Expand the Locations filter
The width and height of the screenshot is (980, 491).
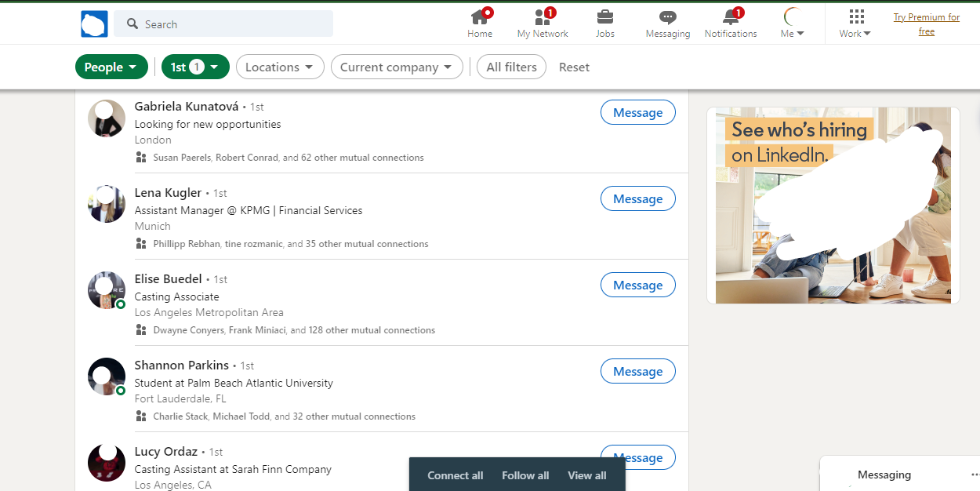pyautogui.click(x=280, y=67)
